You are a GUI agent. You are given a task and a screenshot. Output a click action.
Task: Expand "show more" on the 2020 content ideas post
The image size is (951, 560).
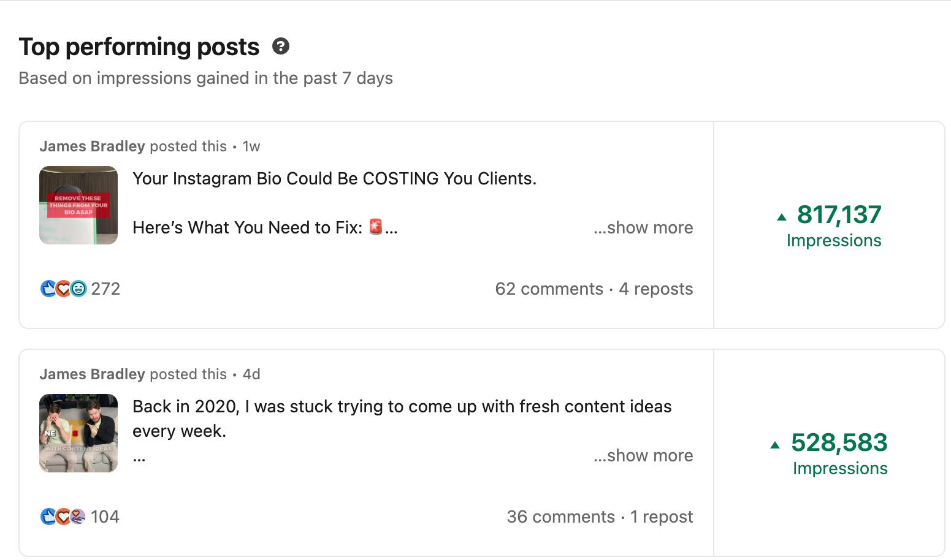643,455
